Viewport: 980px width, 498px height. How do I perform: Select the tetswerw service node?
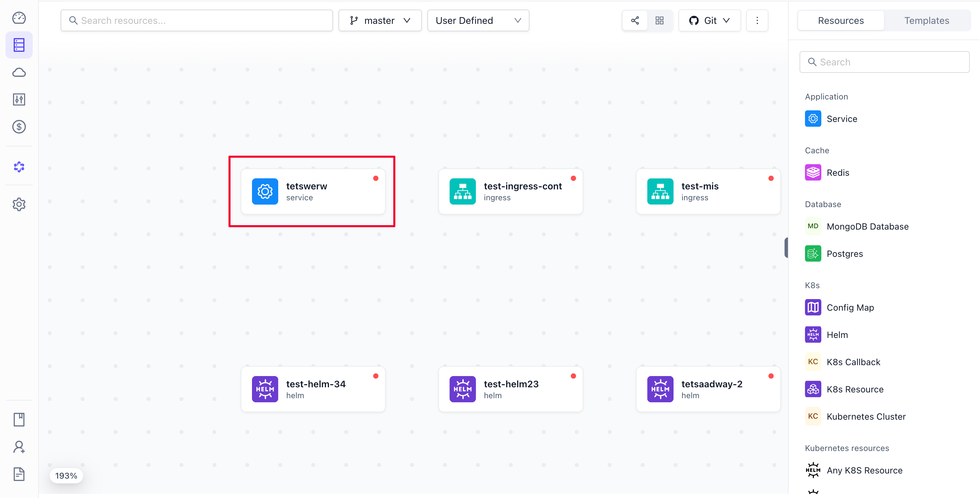(313, 191)
